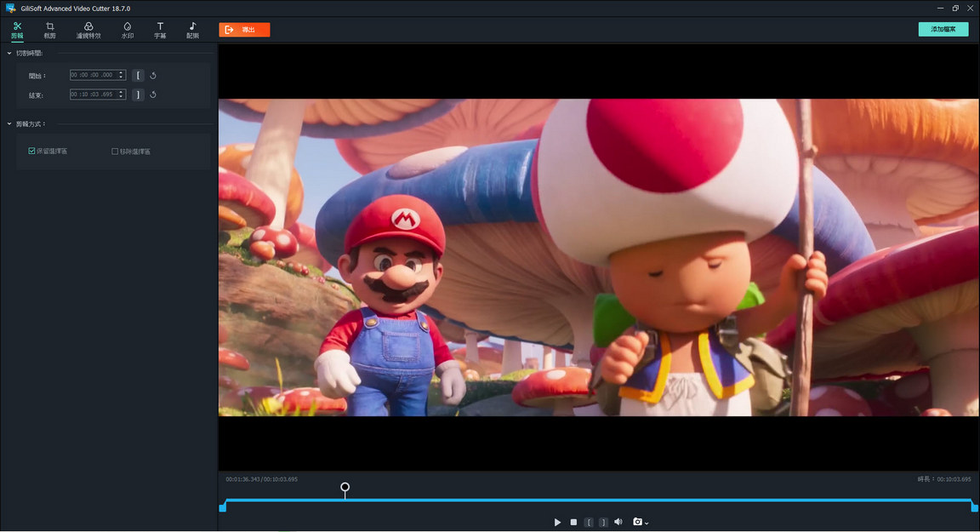Click the snapshot camera icon under the player
The height and width of the screenshot is (532, 980).
click(x=638, y=522)
